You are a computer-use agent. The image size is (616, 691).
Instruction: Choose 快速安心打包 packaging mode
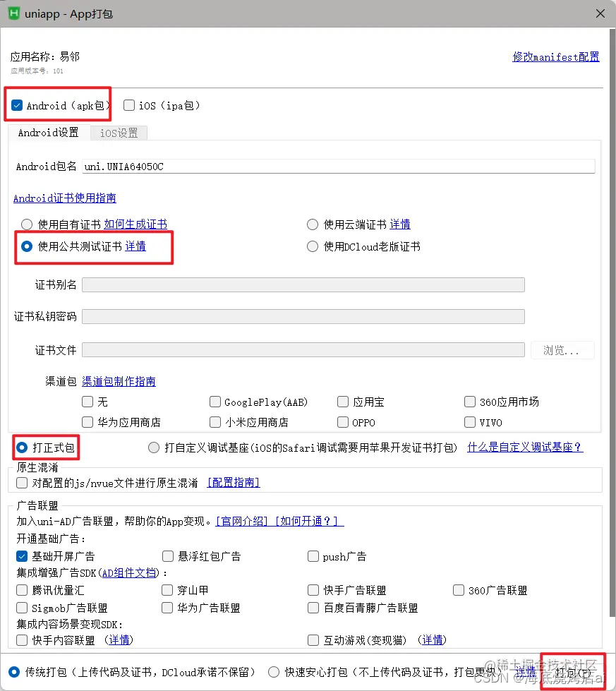tap(274, 671)
